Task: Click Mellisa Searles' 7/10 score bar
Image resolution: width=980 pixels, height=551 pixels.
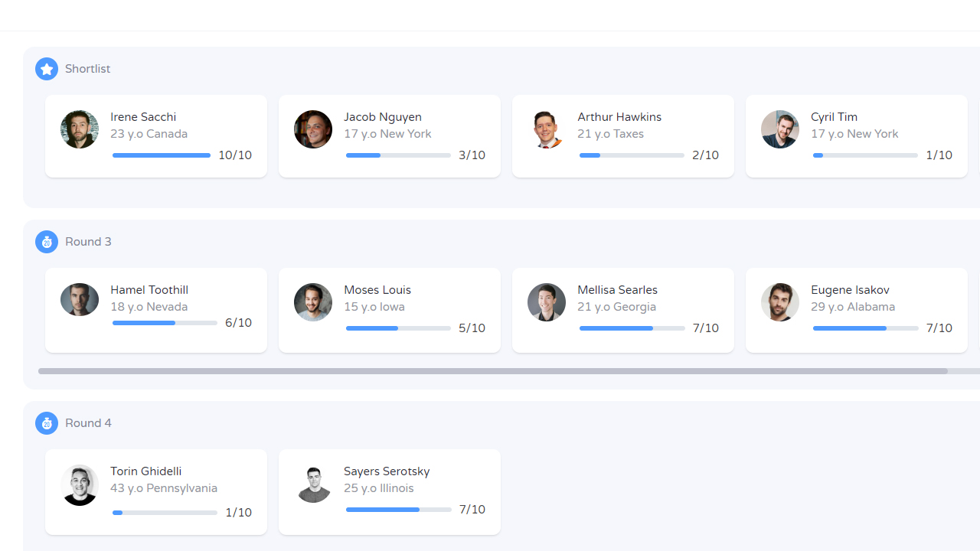Action: point(632,328)
